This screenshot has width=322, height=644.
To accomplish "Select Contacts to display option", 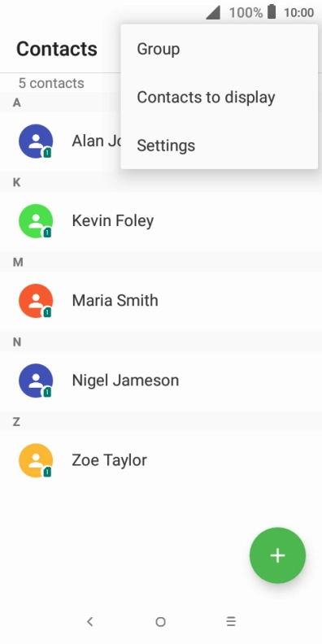I will click(x=220, y=98).
